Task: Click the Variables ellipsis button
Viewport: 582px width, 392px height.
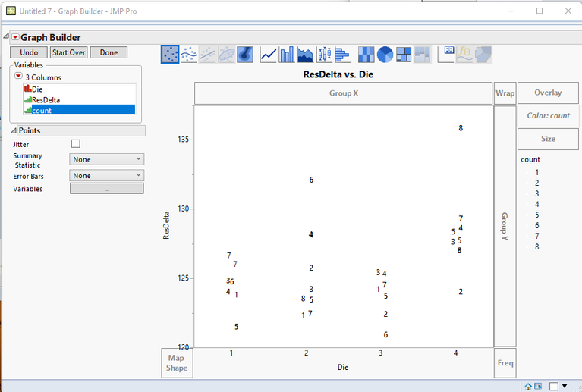Action: pos(106,189)
